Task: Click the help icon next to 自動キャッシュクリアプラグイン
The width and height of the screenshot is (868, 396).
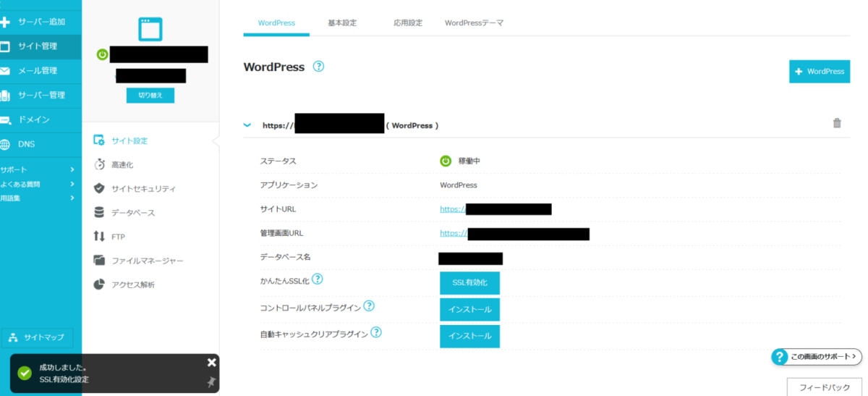Action: pos(376,333)
